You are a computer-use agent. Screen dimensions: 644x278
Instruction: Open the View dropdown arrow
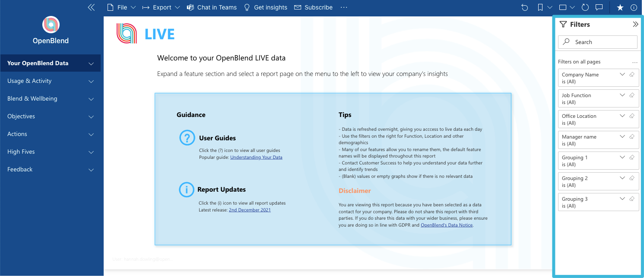click(572, 7)
